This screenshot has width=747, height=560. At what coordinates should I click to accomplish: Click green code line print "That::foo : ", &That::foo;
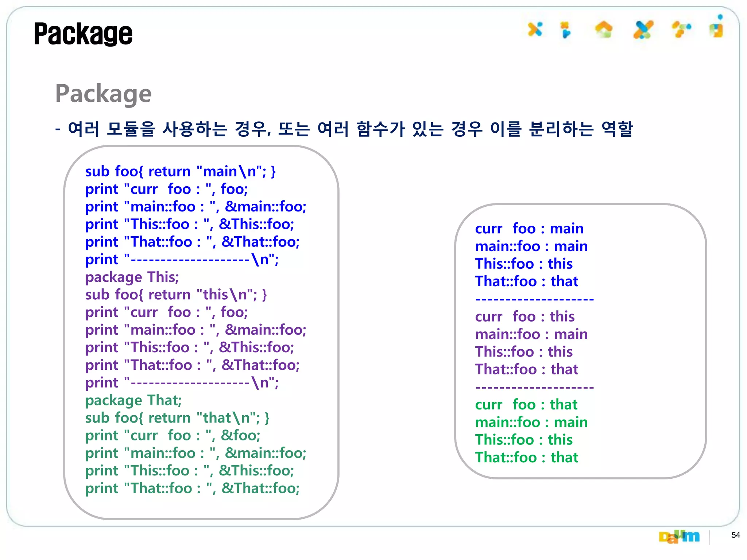click(193, 488)
